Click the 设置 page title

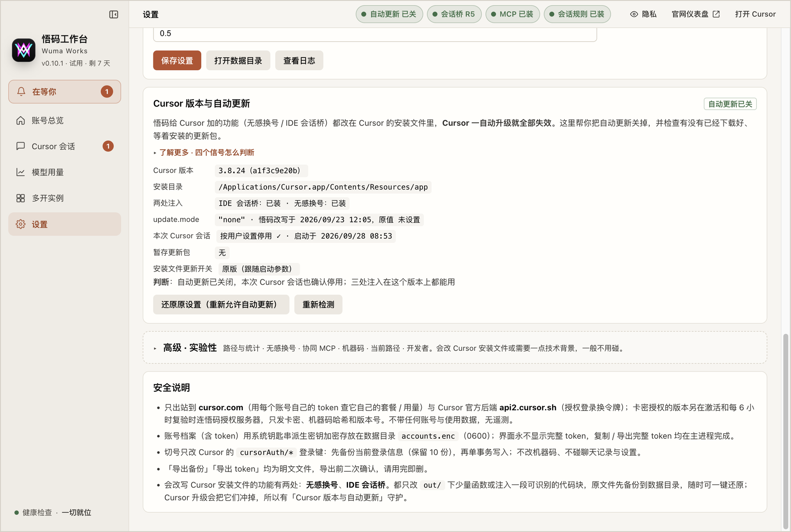click(x=150, y=14)
